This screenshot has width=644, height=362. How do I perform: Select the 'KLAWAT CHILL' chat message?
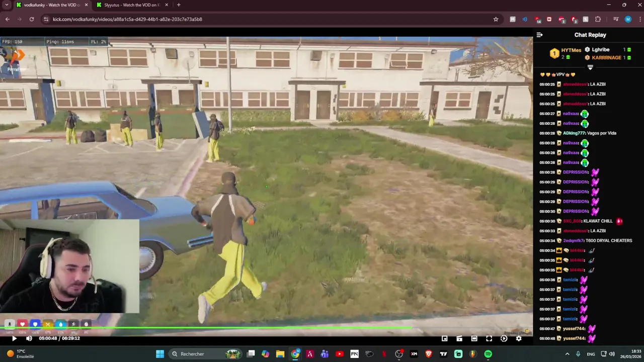[x=598, y=221]
